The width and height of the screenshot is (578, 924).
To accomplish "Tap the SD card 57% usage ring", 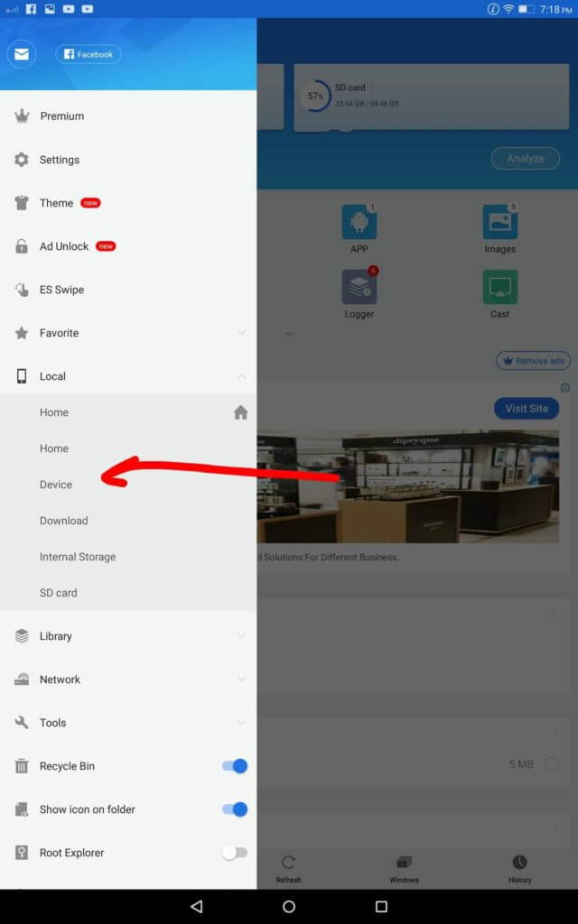I will [x=315, y=97].
